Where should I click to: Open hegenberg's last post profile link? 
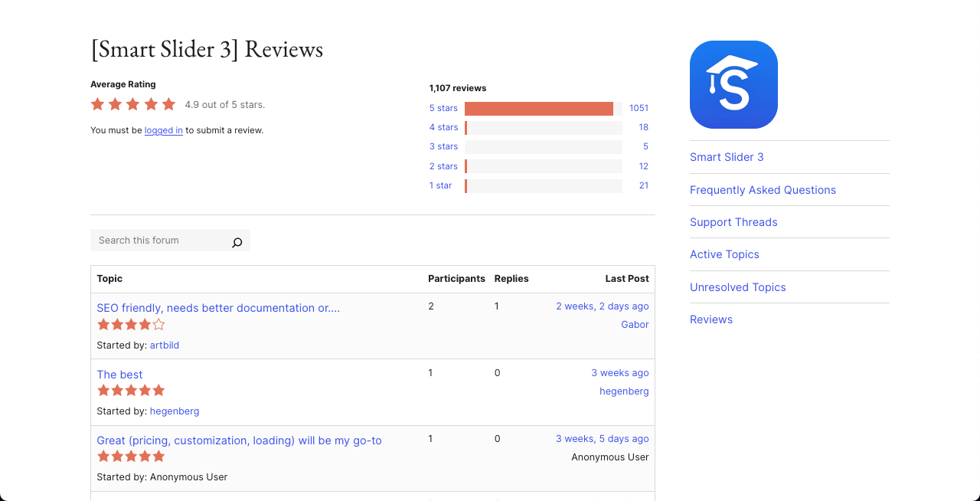(624, 391)
